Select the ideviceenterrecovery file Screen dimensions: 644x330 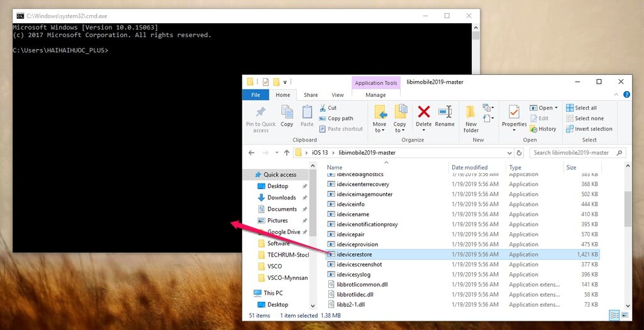click(363, 184)
